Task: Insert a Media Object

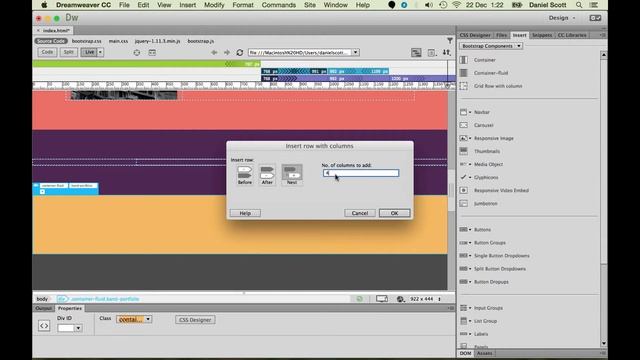Action: (488, 164)
